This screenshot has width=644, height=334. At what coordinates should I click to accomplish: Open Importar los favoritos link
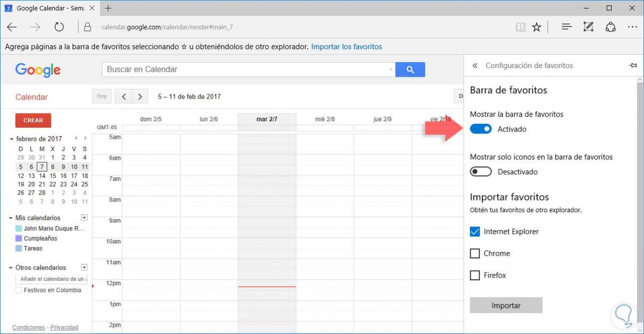[347, 47]
